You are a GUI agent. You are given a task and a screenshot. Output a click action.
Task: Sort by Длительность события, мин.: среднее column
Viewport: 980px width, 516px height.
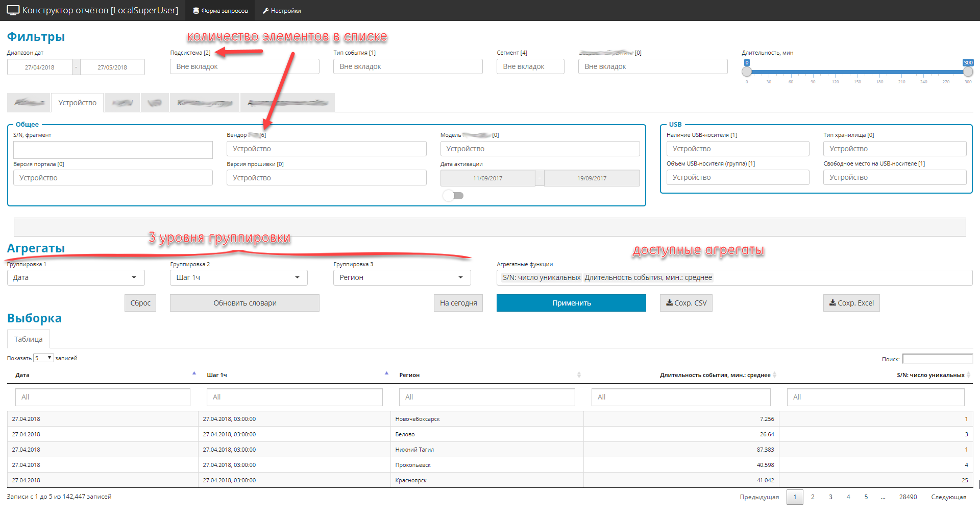coord(774,375)
